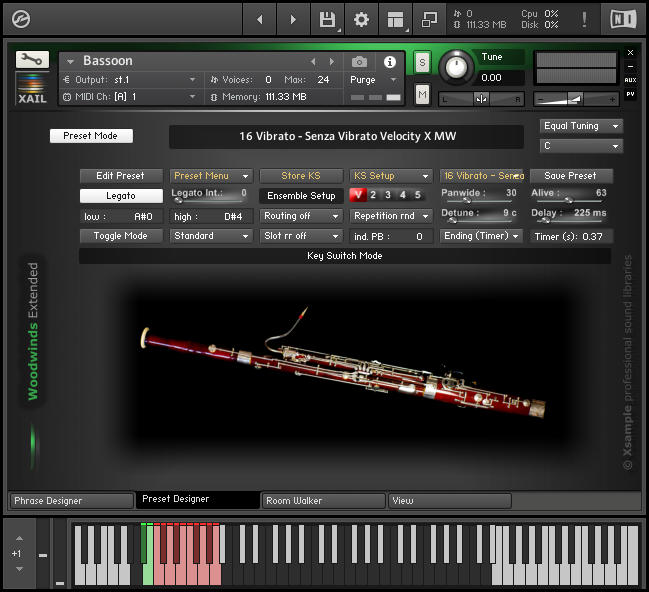Solo the Bassoon instrument with S

pos(422,63)
